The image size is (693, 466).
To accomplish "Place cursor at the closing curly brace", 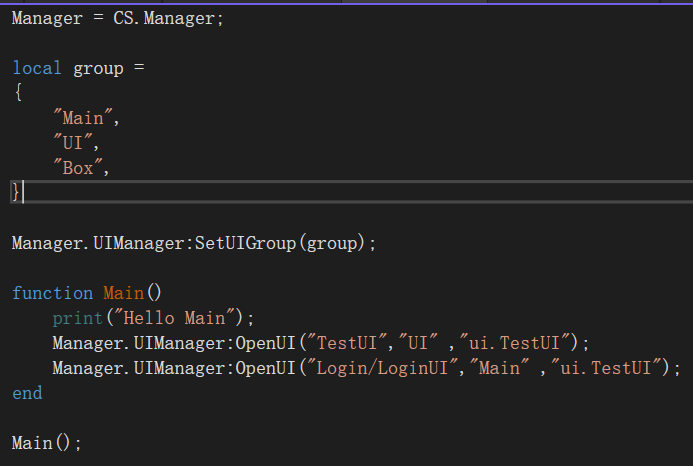I will click(16, 192).
